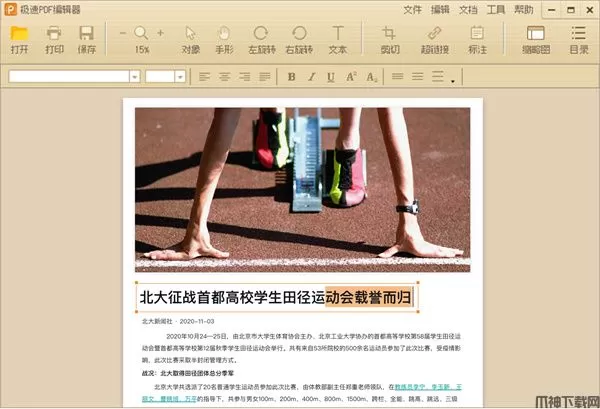The image size is (600, 409).
Task: Open the line spacing dropdown arrow
Action: [453, 81]
